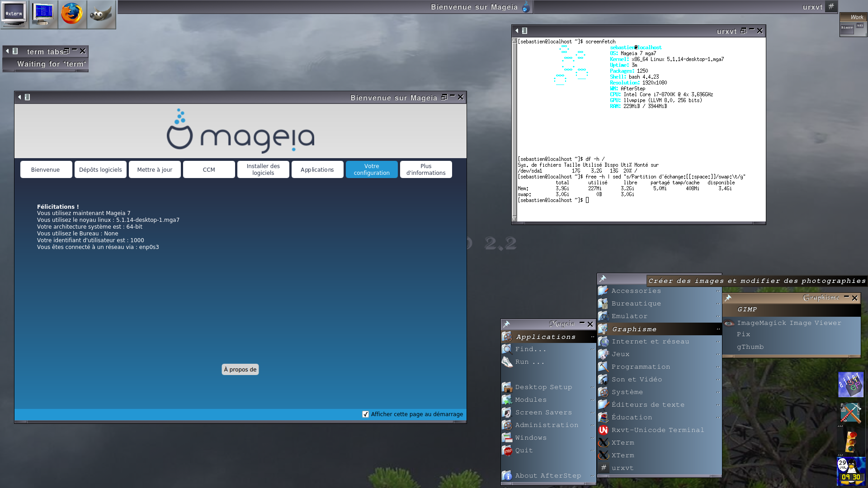
Task: Switch to Dépôts logiciels tab
Action: 100,169
